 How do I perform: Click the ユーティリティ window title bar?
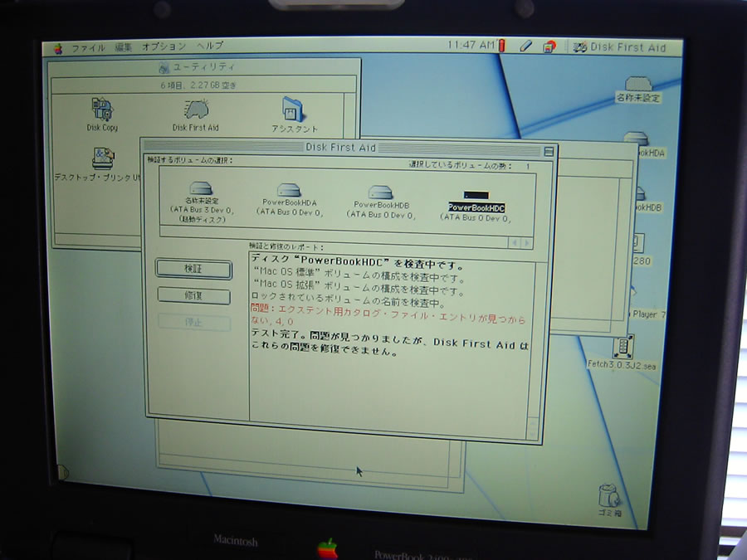point(204,67)
